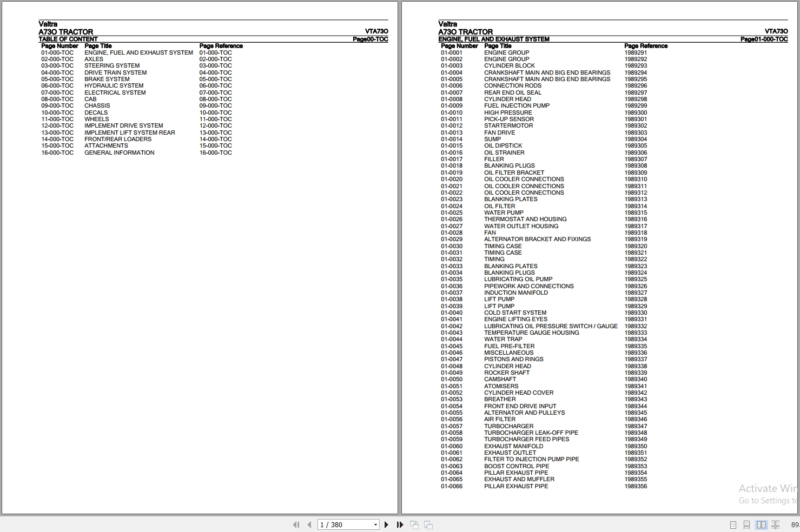
Task: Click the 'CHASSIS' entry
Action: (x=97, y=105)
